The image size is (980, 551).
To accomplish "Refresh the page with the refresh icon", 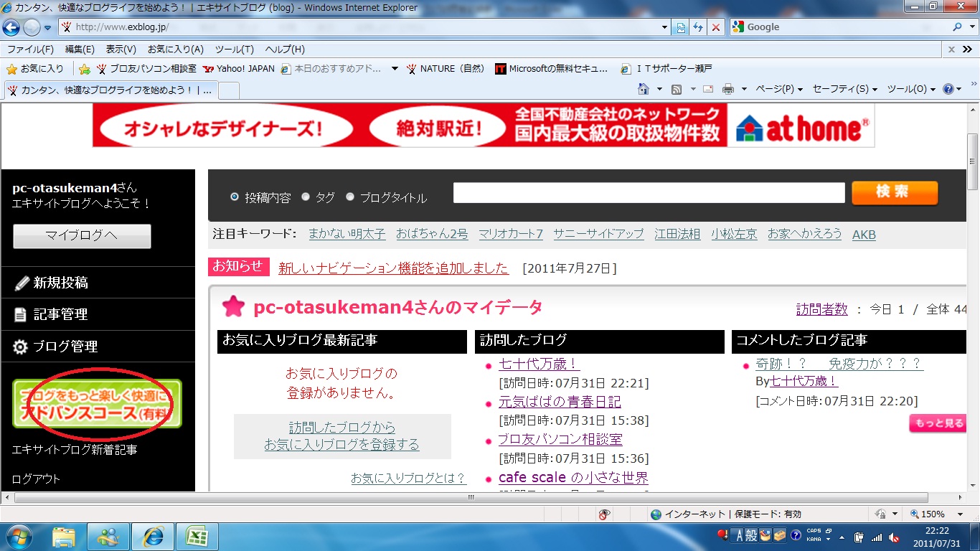I will 698,27.
